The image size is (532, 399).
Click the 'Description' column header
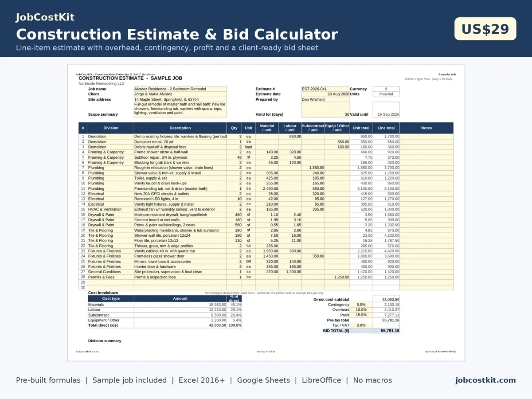coord(180,128)
